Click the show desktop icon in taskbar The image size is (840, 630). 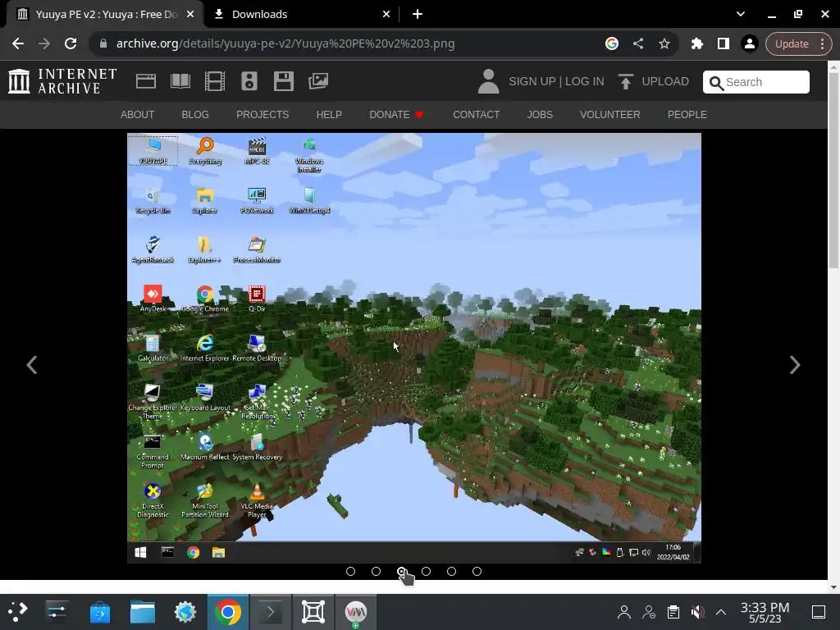coord(818,612)
